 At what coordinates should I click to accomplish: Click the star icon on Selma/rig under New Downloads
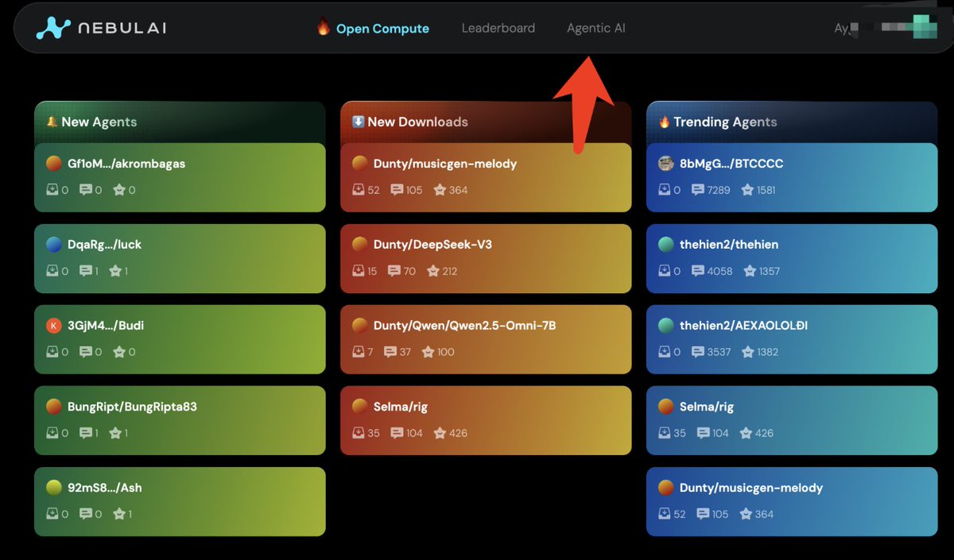point(440,433)
